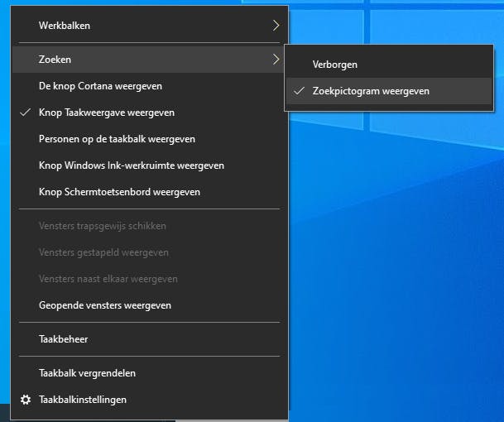
Task: Choose Geopende vensters weergeven
Action: [150, 305]
